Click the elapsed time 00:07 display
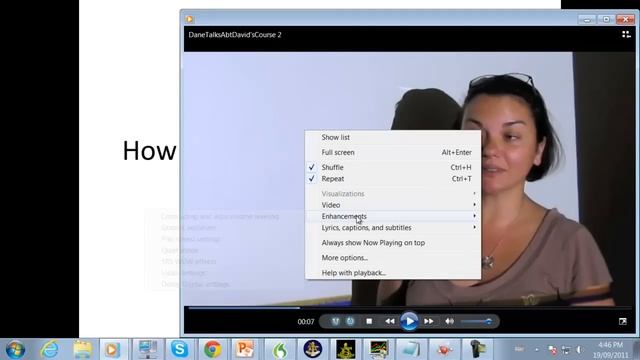 [x=306, y=322]
